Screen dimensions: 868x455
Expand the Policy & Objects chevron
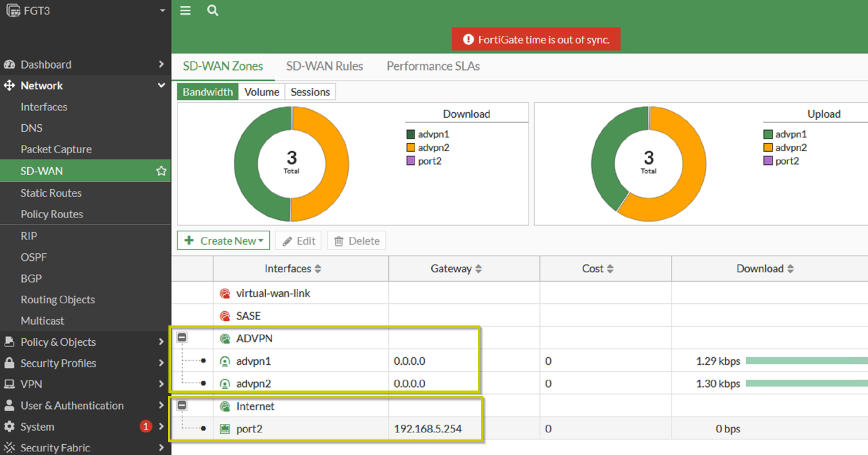coord(161,342)
